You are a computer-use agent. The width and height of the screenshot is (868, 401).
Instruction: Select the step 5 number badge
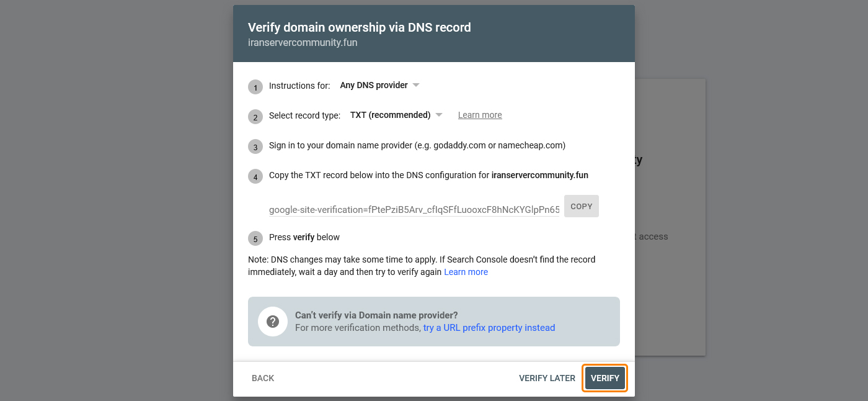tap(255, 238)
